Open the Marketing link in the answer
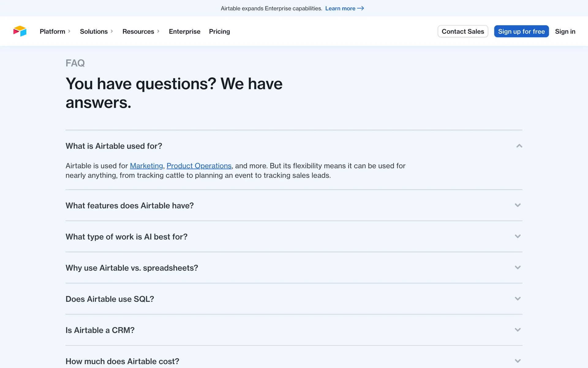The width and height of the screenshot is (588, 368). pyautogui.click(x=146, y=166)
